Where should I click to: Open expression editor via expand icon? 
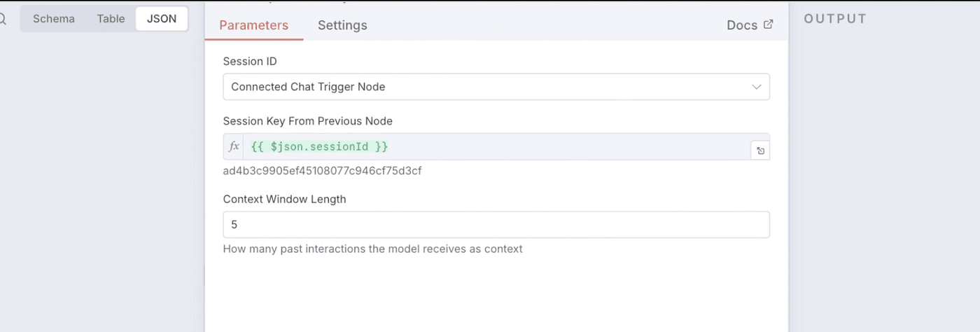(760, 151)
